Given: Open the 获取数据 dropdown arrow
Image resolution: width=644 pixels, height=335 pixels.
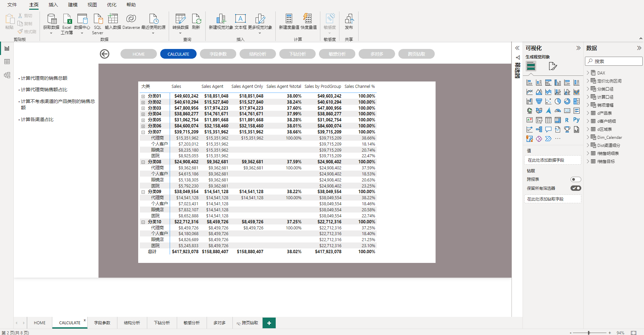Looking at the screenshot, I should pos(51,33).
